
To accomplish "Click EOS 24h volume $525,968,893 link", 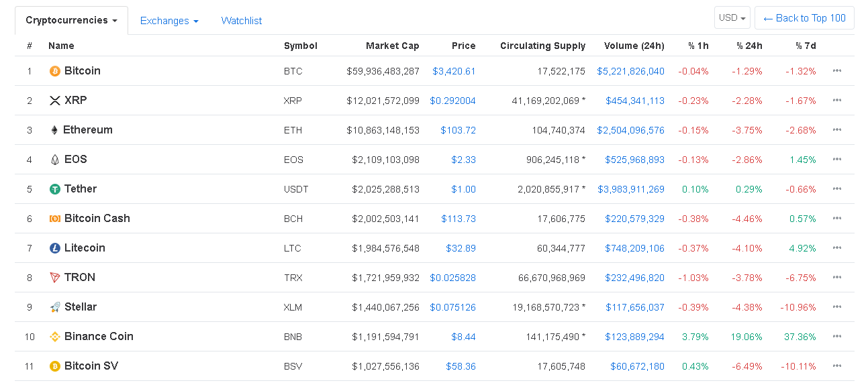I will 634,160.
